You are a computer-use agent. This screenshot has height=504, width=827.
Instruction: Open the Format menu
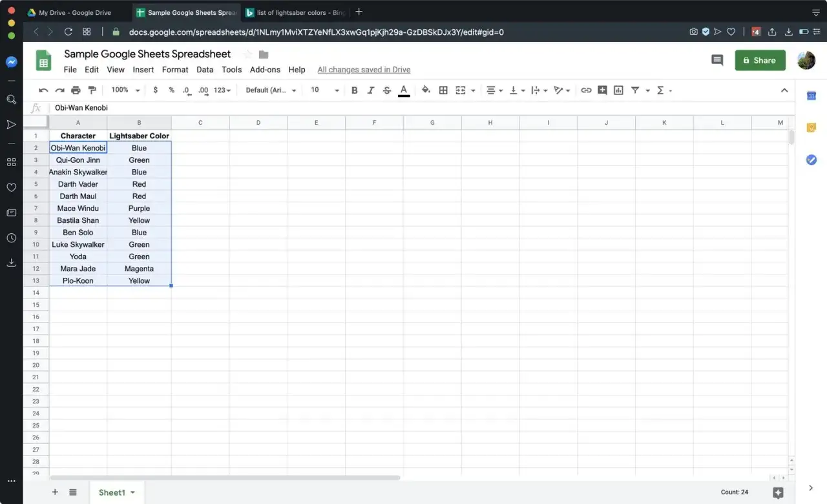[175, 70]
